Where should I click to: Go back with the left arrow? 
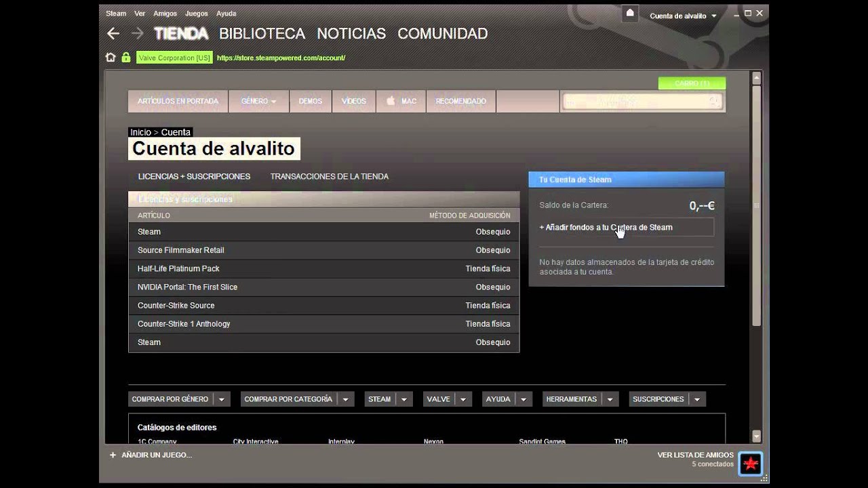[113, 33]
